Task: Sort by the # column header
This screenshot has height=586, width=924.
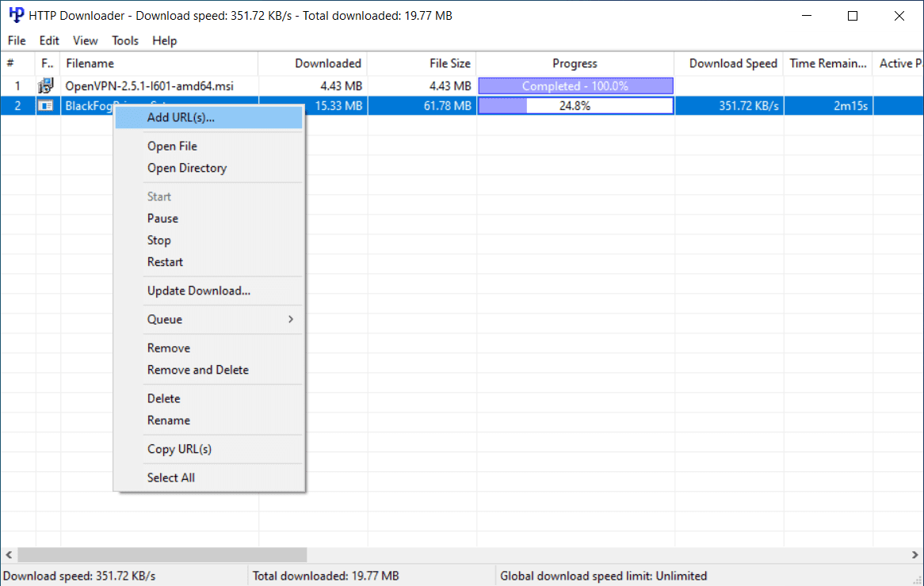Action: [x=17, y=63]
